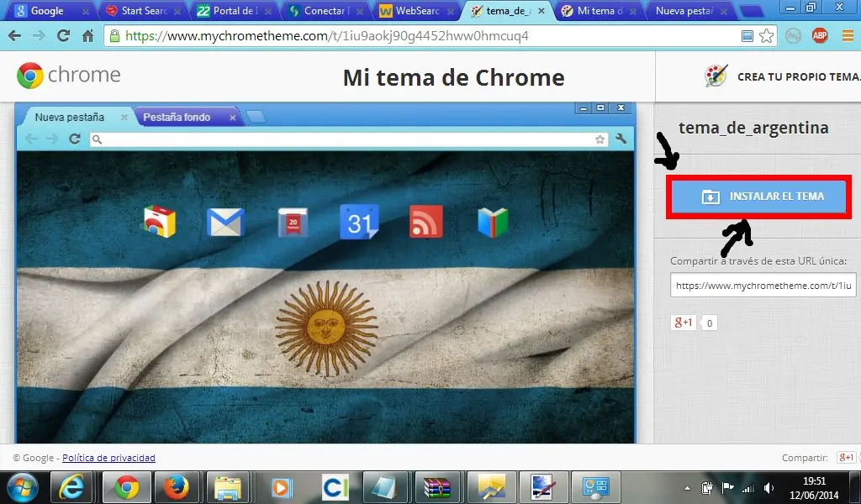Show hidden system tray icons
This screenshot has width=861, height=504.
pos(687,487)
